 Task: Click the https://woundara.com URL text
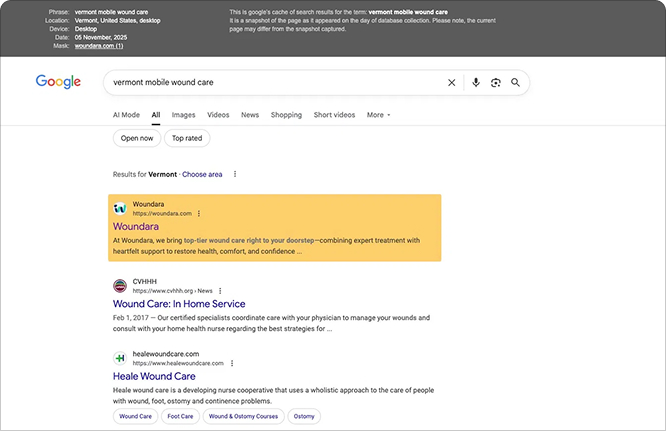click(x=162, y=214)
